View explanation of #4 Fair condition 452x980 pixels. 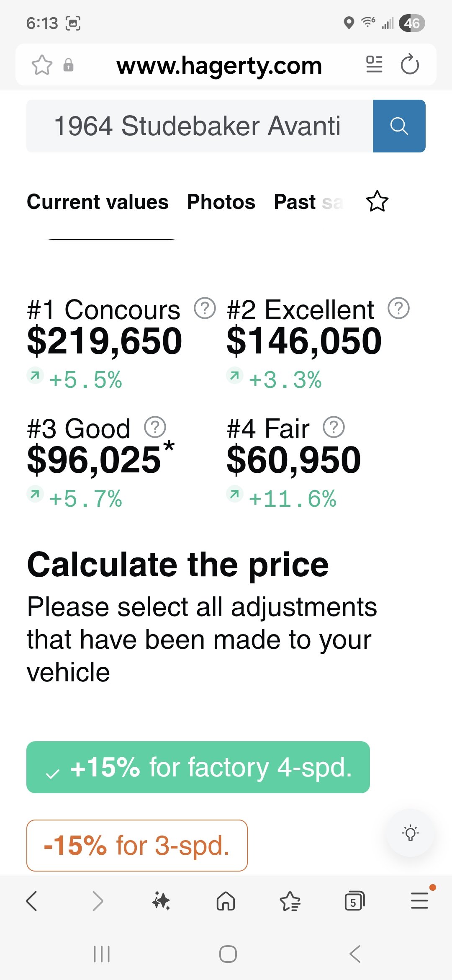click(x=334, y=427)
